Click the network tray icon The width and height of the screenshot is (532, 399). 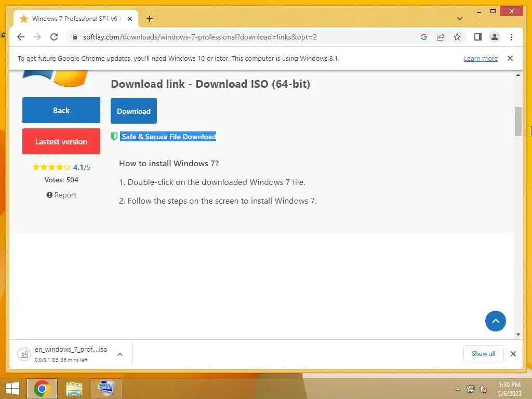tap(471, 389)
